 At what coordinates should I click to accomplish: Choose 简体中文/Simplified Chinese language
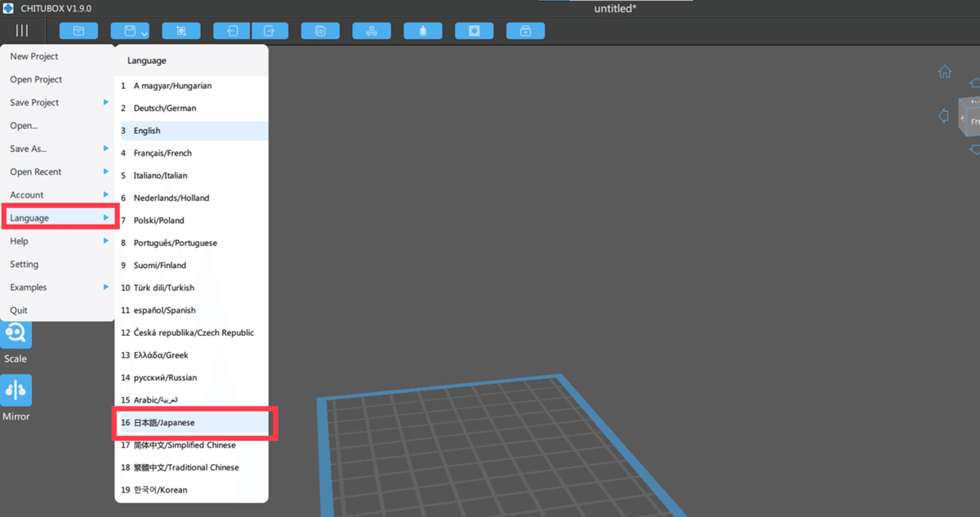pos(192,445)
